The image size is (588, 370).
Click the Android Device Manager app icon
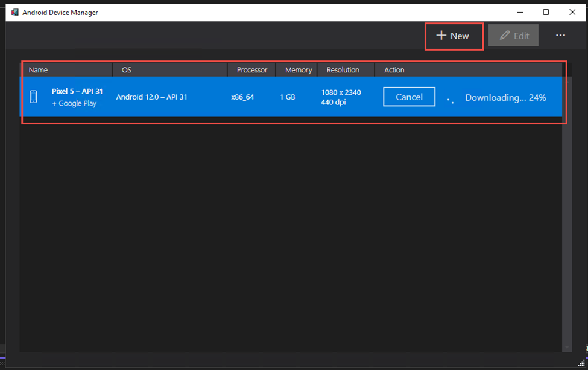point(14,12)
